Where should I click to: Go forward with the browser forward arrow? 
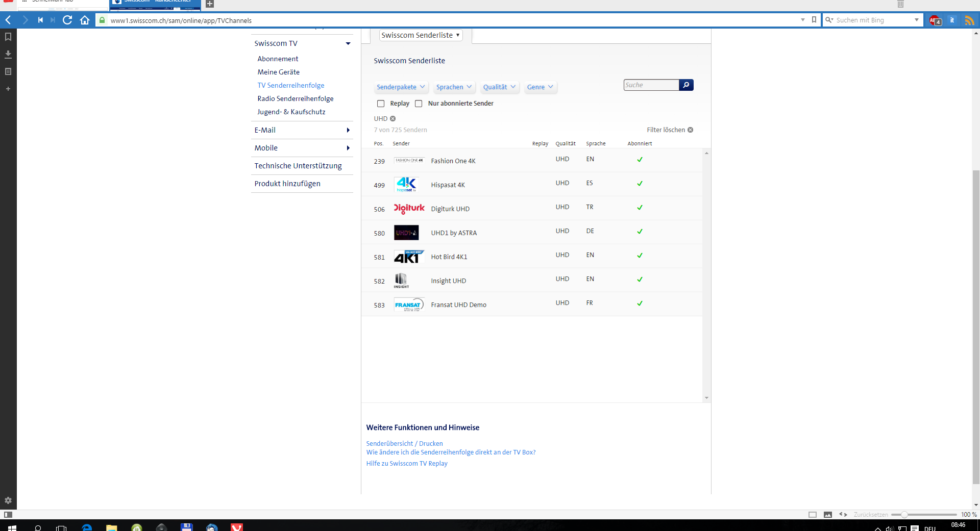(x=25, y=20)
